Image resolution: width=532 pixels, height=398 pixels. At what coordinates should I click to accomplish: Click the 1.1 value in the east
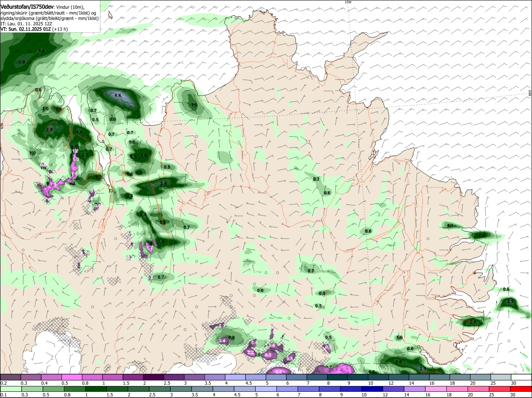(x=451, y=226)
